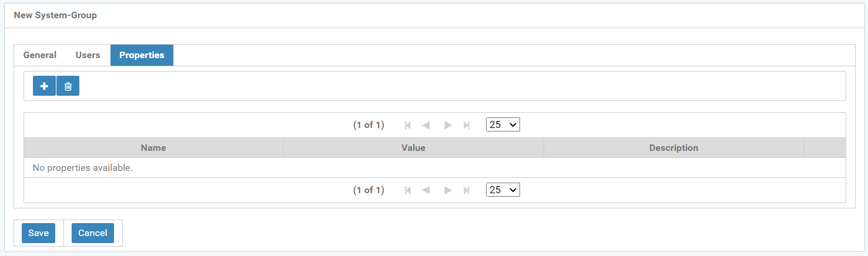Select the Properties tab

click(142, 55)
